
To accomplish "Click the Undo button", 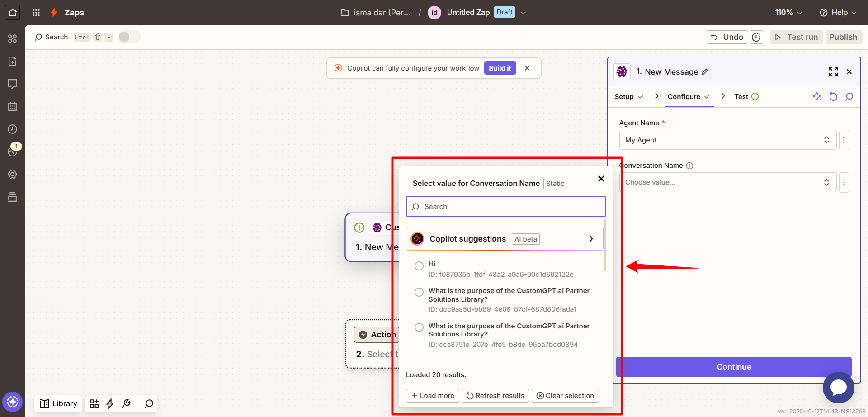I will pyautogui.click(x=726, y=37).
